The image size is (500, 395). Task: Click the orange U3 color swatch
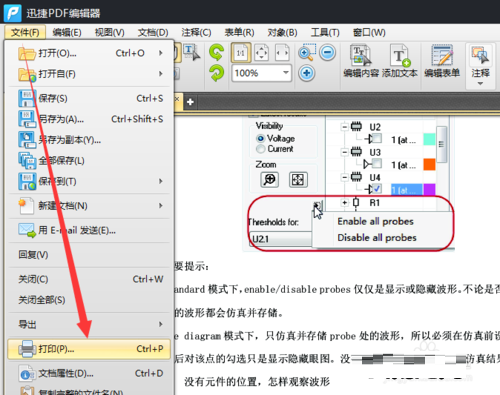429,164
